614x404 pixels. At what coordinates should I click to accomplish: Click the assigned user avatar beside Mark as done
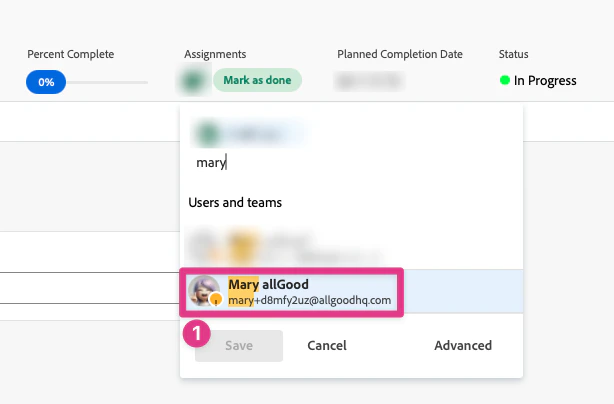tap(192, 81)
